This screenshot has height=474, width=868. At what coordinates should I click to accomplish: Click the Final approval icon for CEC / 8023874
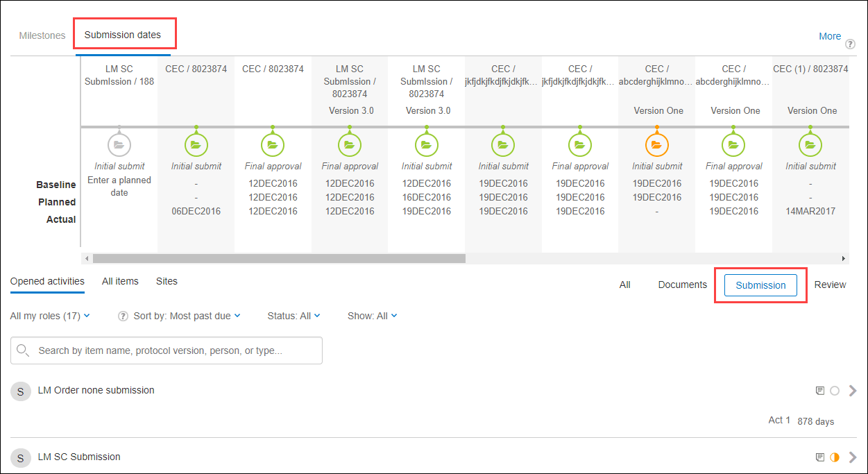(272, 144)
